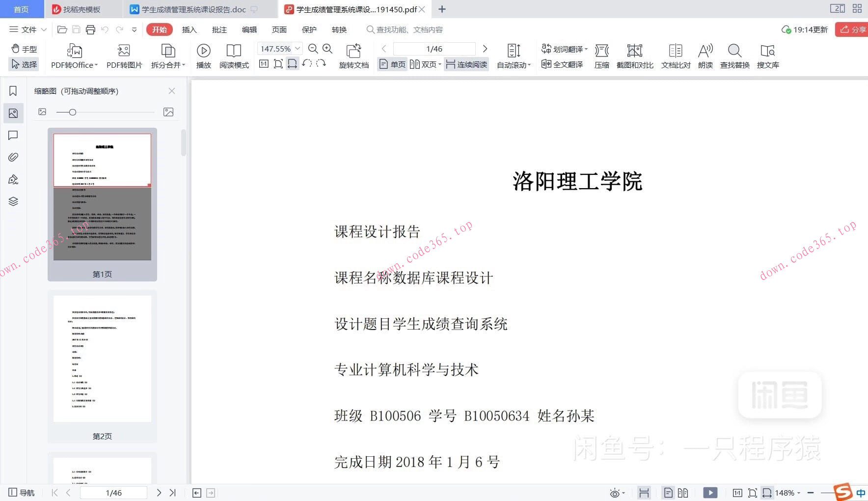Click the 压缩 compress PDF icon
868x501 pixels.
[x=601, y=56]
